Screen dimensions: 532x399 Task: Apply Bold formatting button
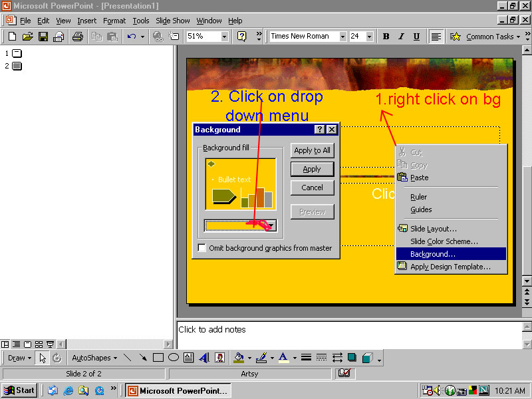(386, 37)
